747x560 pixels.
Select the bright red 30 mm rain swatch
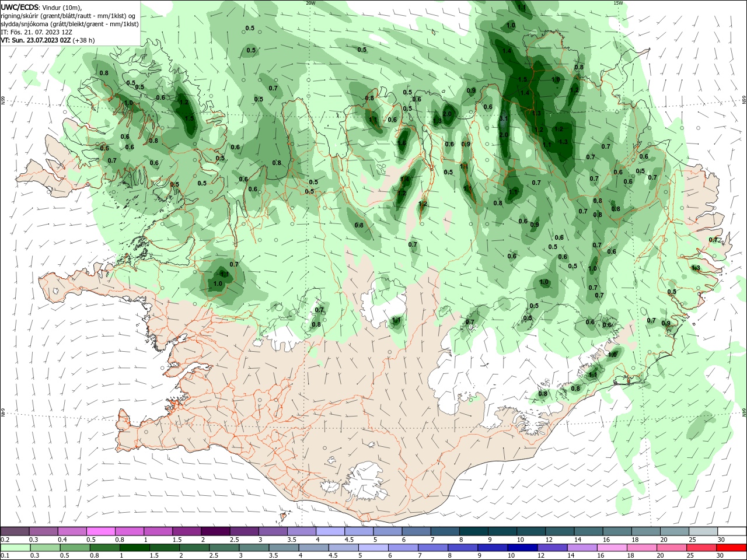click(x=731, y=548)
